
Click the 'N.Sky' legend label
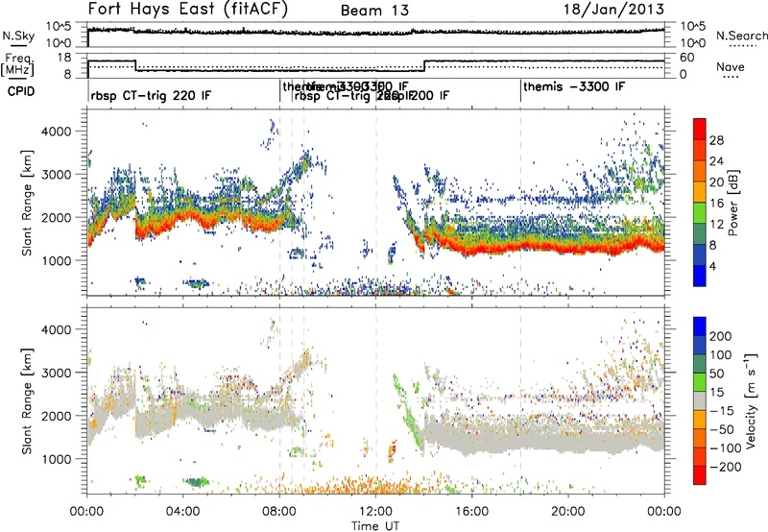tap(18, 36)
